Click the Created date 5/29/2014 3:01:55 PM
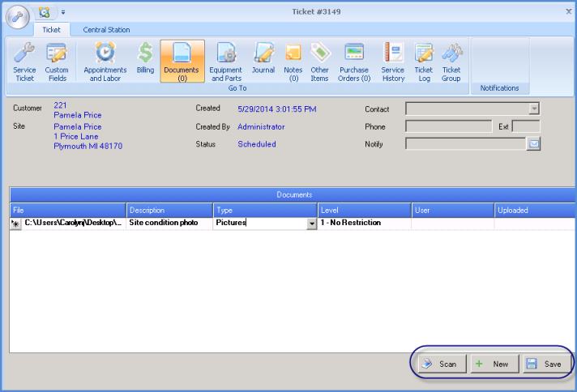This screenshot has height=392, width=577. tap(277, 109)
